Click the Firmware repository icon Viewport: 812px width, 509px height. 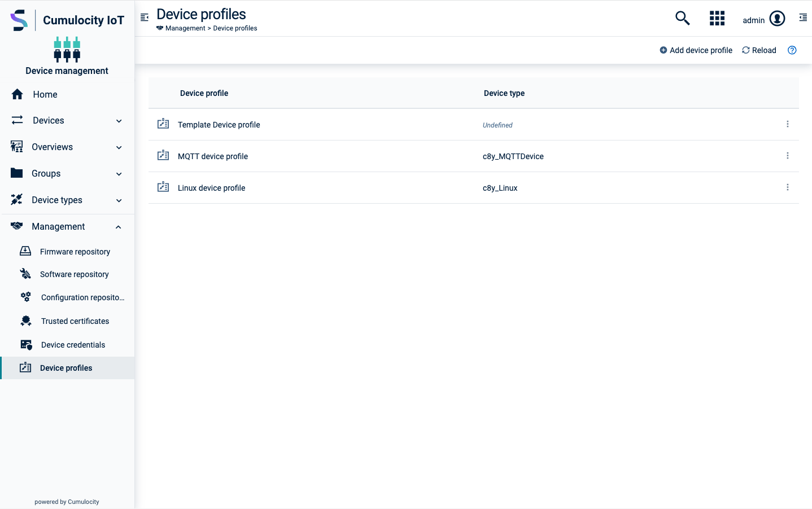tap(25, 251)
